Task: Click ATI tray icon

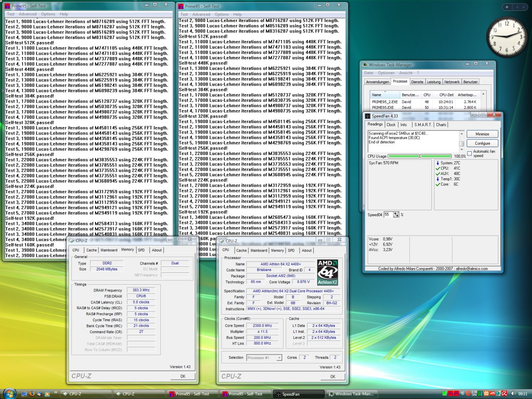Action: pos(492,393)
